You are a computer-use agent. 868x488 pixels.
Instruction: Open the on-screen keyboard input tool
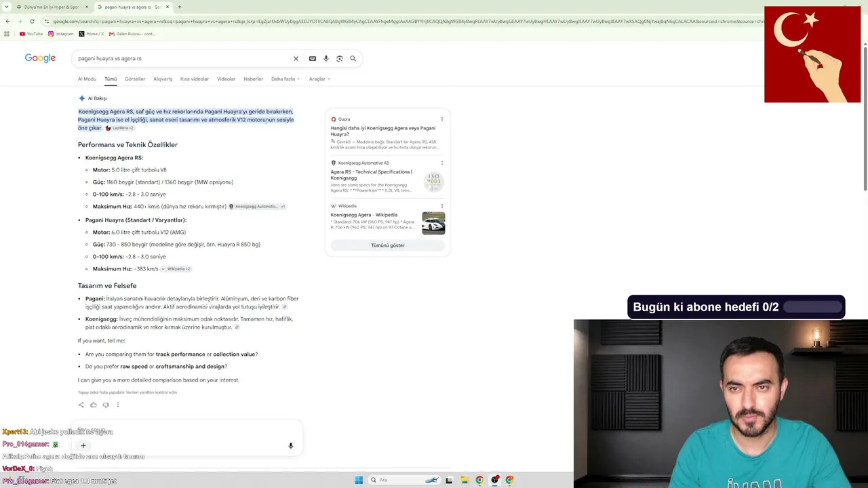tap(313, 58)
